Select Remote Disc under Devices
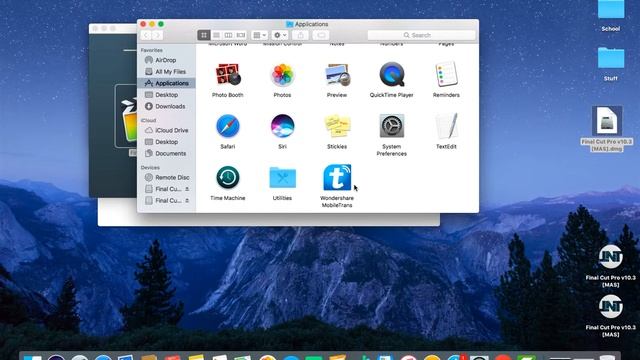 point(167,178)
